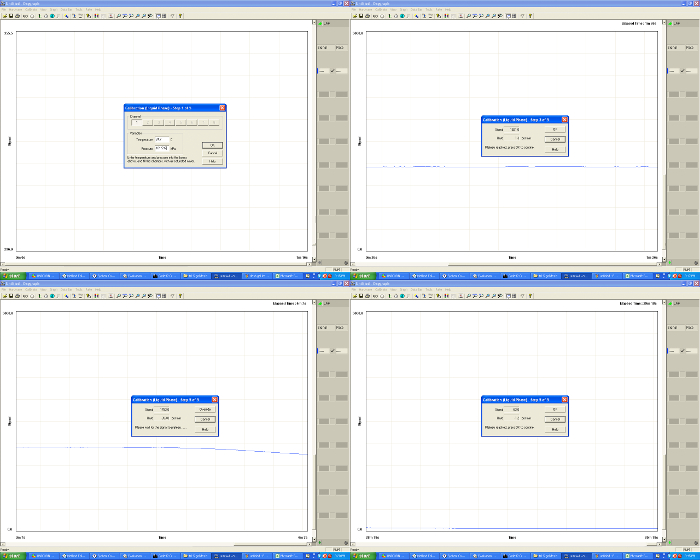Click the Pressure input field in Step 1 dialog
The width and height of the screenshot is (700, 560).
point(162,148)
